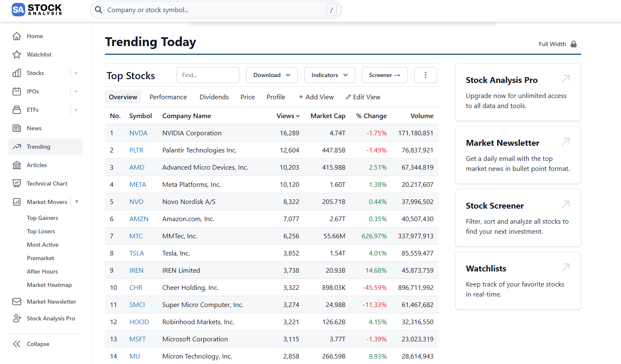Switch to the Overview view toggle
The height and width of the screenshot is (364, 621).
click(x=123, y=97)
